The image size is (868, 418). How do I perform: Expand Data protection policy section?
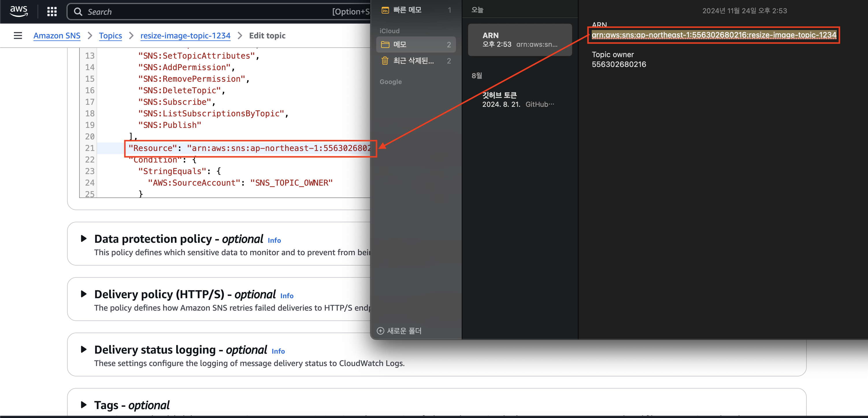(x=84, y=239)
